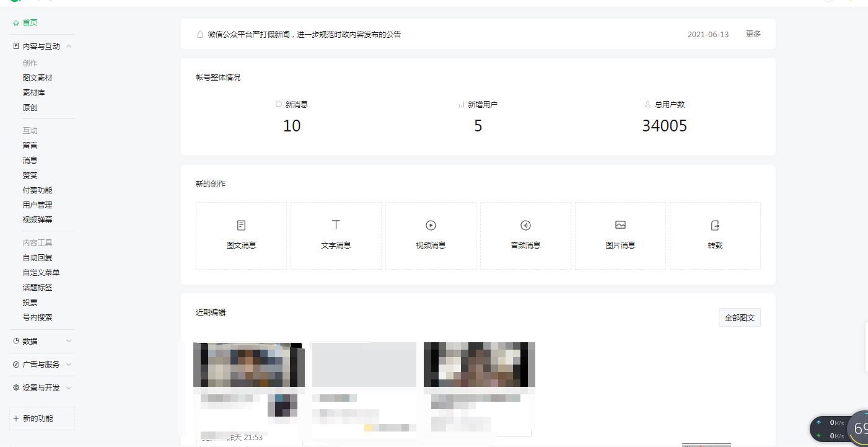Click the 数据 clock icon
The height and width of the screenshot is (447, 868).
16,341
